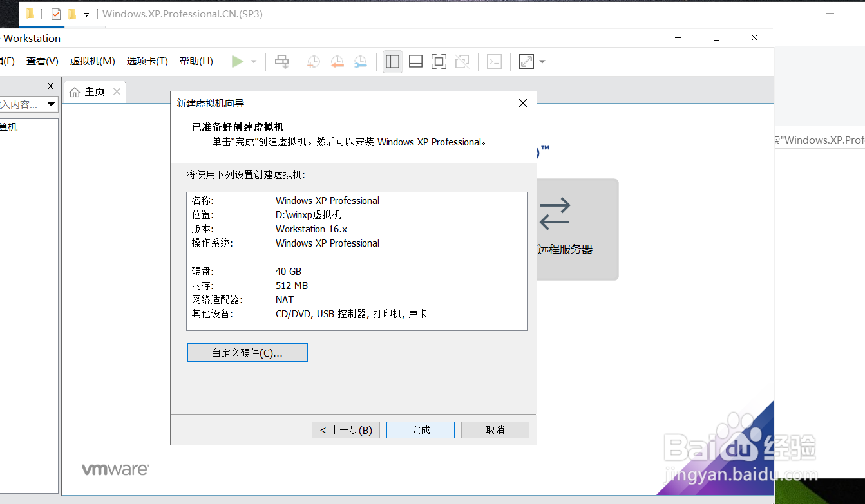The image size is (865, 504).
Task: Select the 512 MB memory value
Action: point(292,286)
